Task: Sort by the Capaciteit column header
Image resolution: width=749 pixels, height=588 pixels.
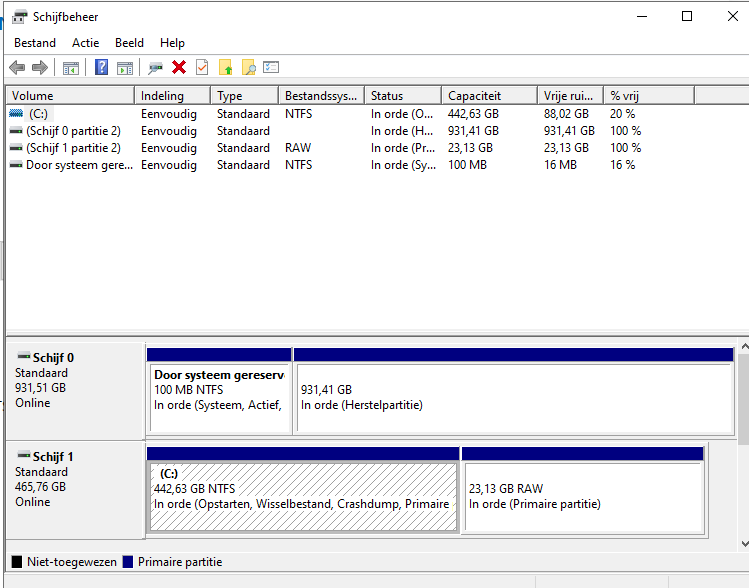Action: tap(490, 96)
